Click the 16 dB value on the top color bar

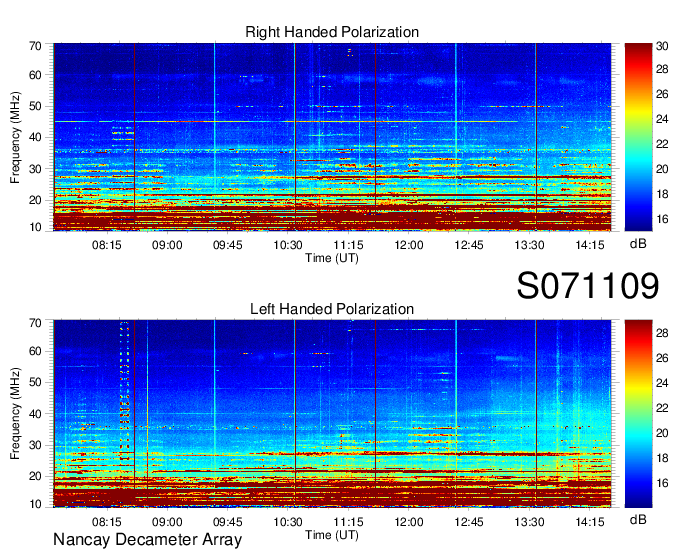click(x=662, y=219)
